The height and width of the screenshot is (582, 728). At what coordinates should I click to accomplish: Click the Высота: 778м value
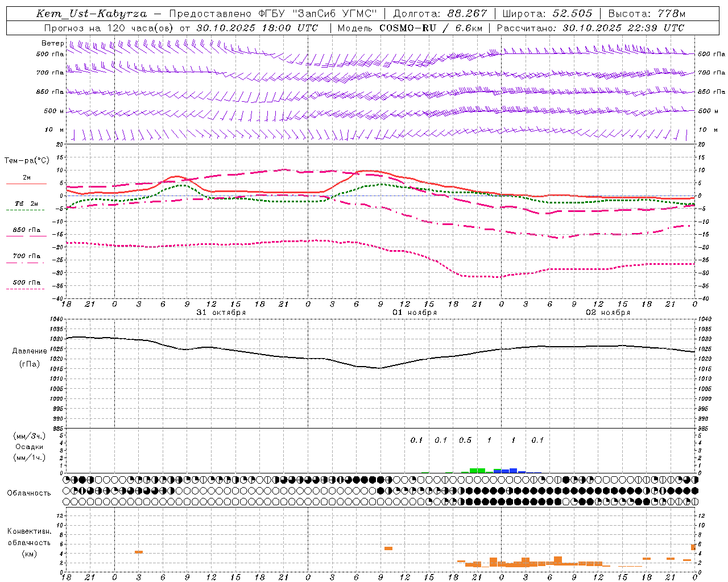[647, 14]
